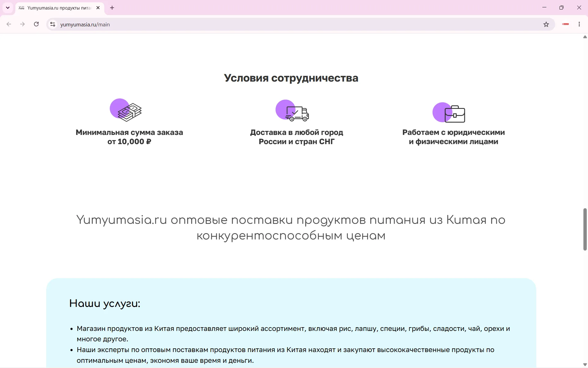This screenshot has width=588, height=368.
Task: Click the delivery truck icon
Action: coord(292,110)
